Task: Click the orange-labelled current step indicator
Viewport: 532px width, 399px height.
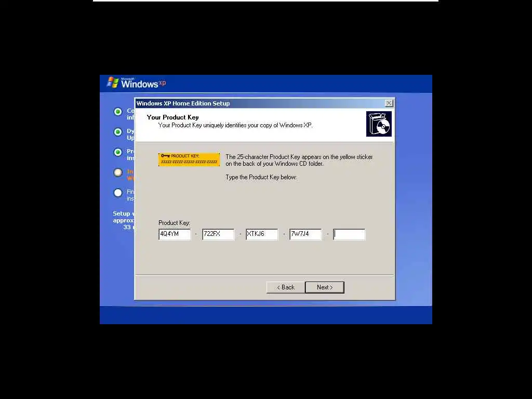Action: pos(118,172)
